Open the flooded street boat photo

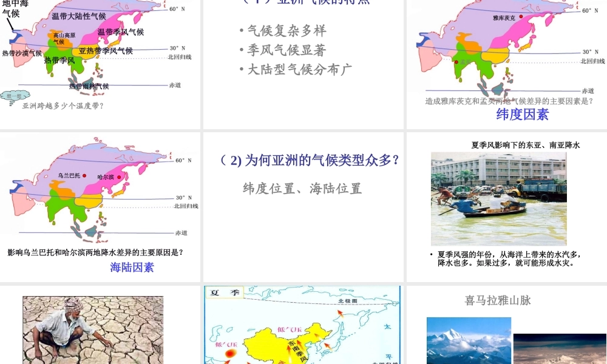(x=498, y=199)
